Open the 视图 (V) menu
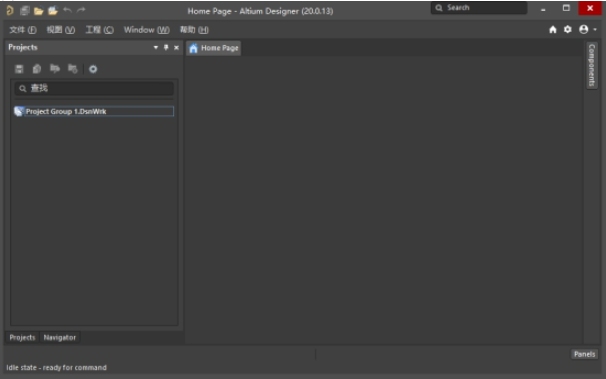 click(61, 30)
